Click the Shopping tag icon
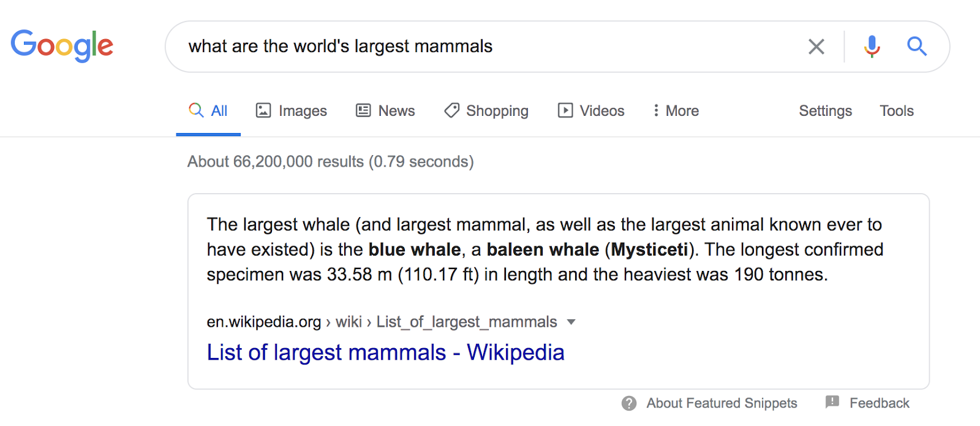Screen dimensions: 980x426 pos(451,110)
